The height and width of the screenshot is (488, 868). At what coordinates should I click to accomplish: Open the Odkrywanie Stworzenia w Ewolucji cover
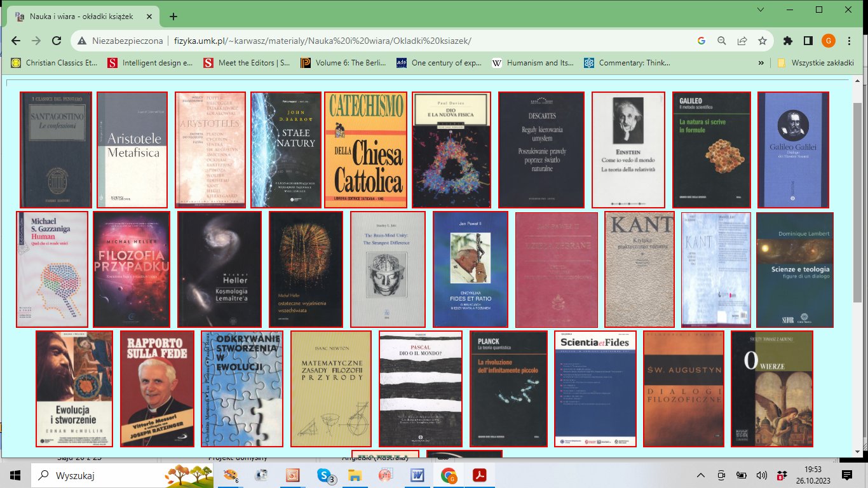tap(241, 389)
